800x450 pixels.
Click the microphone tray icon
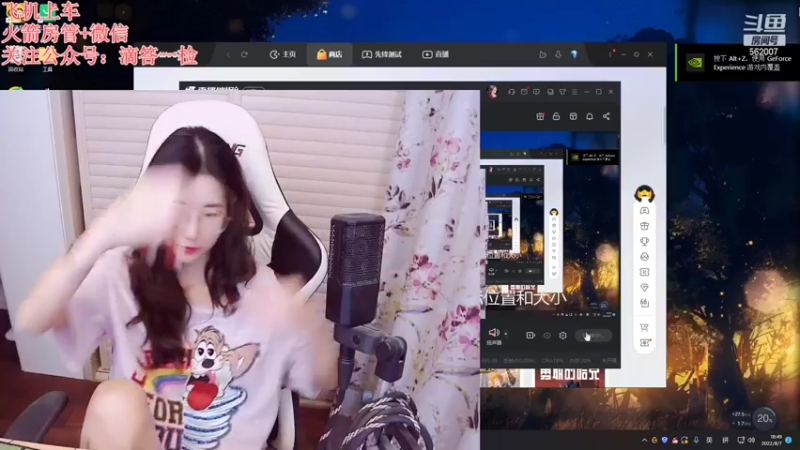[x=696, y=440]
